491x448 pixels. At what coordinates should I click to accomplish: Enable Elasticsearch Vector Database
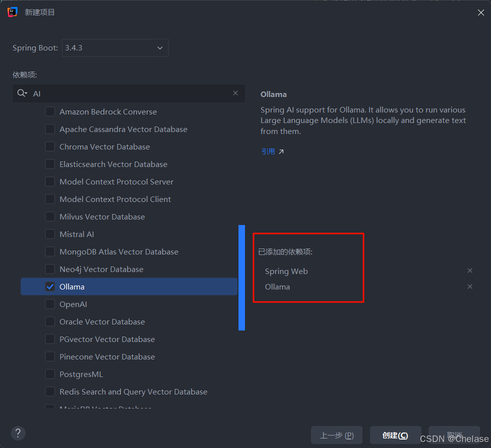(50, 164)
